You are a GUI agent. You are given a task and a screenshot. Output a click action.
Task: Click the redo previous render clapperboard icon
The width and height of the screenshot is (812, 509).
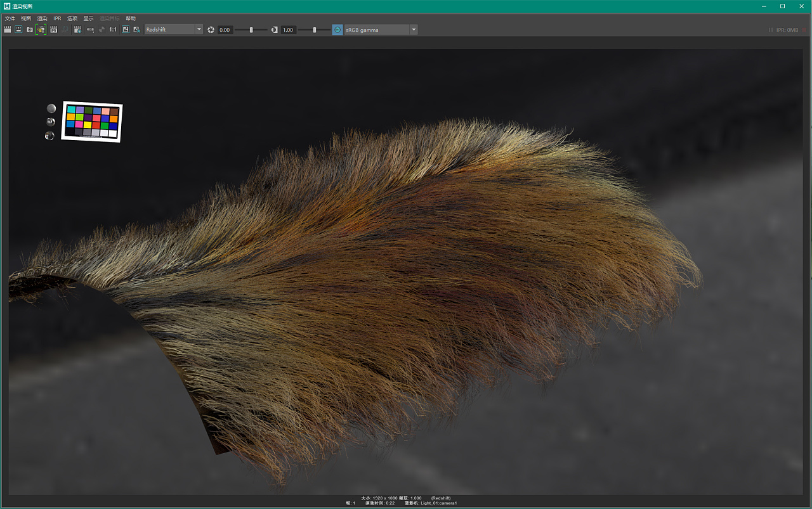[x=8, y=30]
